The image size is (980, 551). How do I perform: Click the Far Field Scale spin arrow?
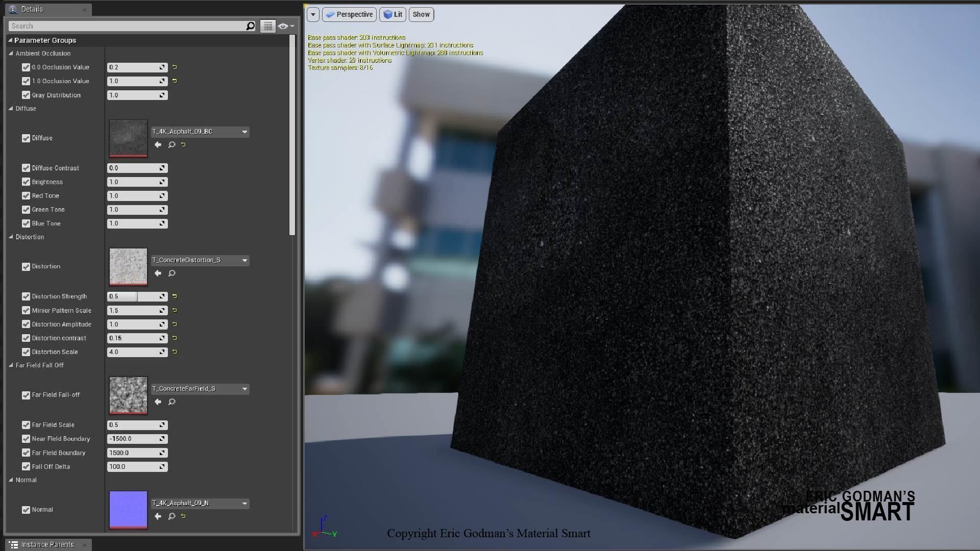coord(162,425)
